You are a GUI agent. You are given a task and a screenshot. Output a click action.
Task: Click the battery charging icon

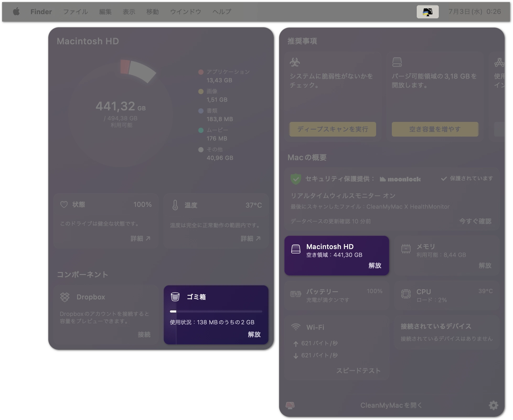[296, 294]
